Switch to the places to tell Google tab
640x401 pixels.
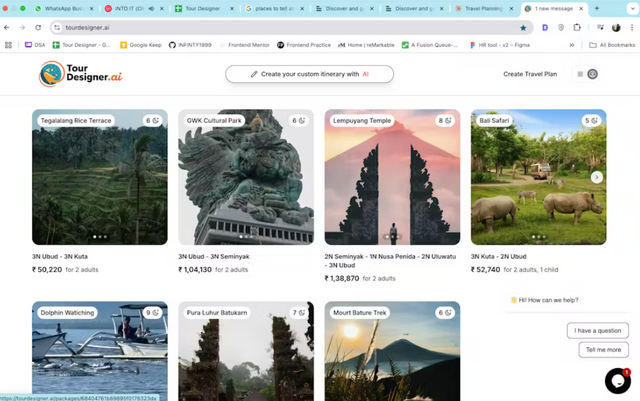pyautogui.click(x=274, y=8)
